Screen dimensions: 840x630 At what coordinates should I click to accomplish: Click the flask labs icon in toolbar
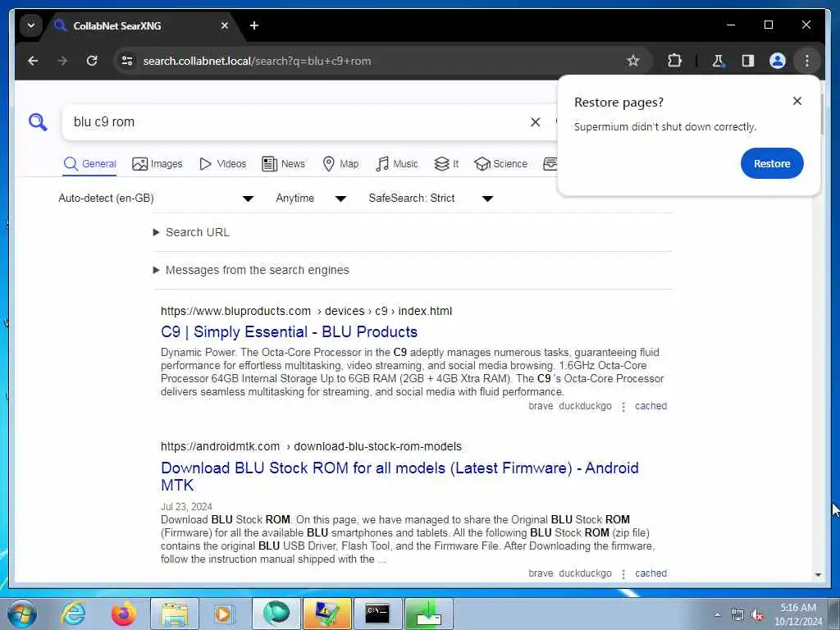(x=718, y=61)
